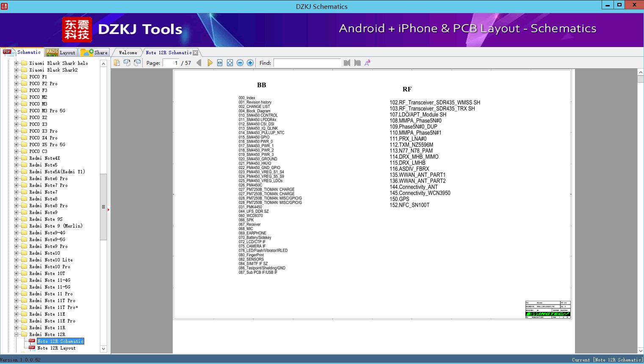Select Redmi Note 11E Pro entry

click(53, 321)
